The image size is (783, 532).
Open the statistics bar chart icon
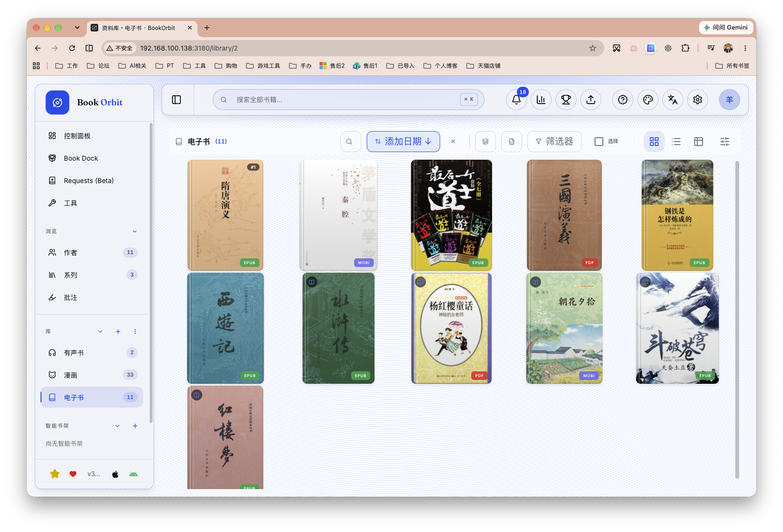point(541,100)
